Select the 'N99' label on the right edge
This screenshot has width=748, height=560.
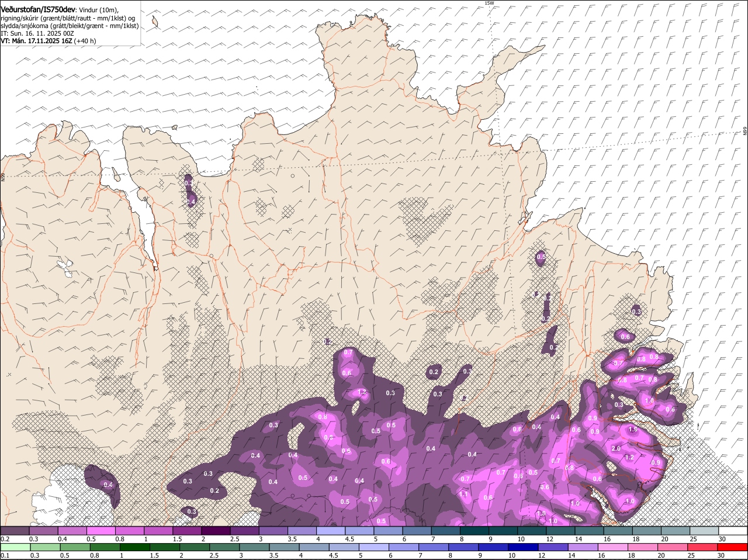[x=745, y=132]
